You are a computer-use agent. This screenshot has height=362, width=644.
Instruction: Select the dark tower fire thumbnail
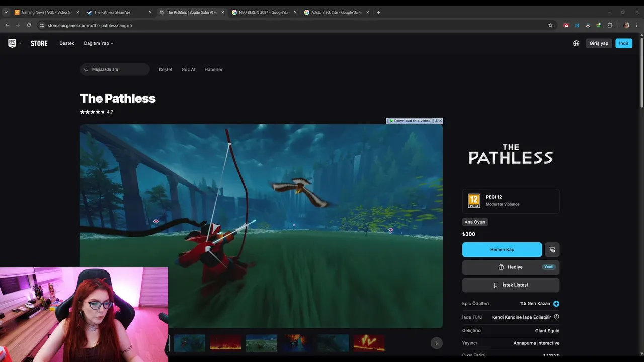297,343
